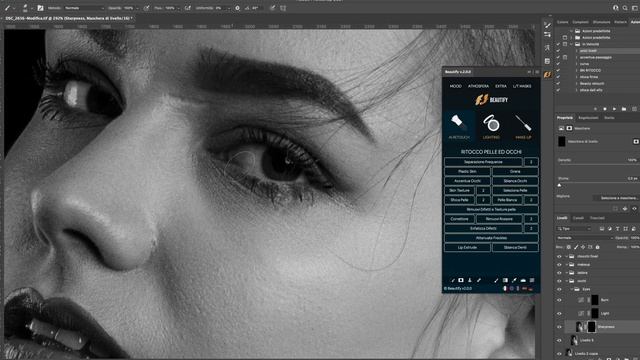This screenshot has width=640, height=360.
Task: Switch to the L/T MASKS tab in Beautify
Action: pos(522,86)
